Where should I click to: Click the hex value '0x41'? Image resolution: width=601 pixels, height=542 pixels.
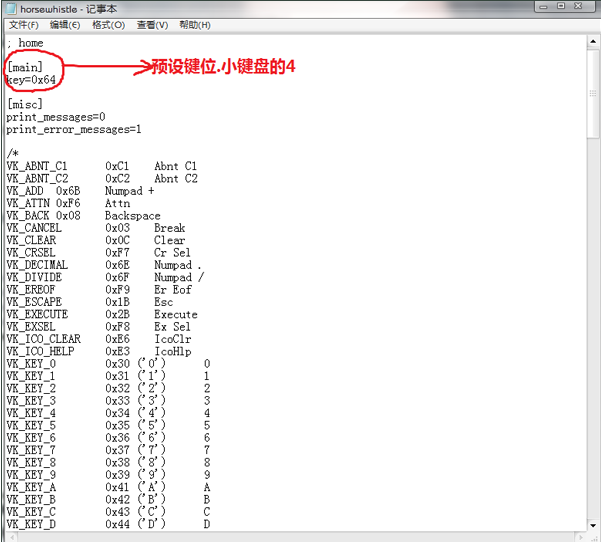coord(118,487)
